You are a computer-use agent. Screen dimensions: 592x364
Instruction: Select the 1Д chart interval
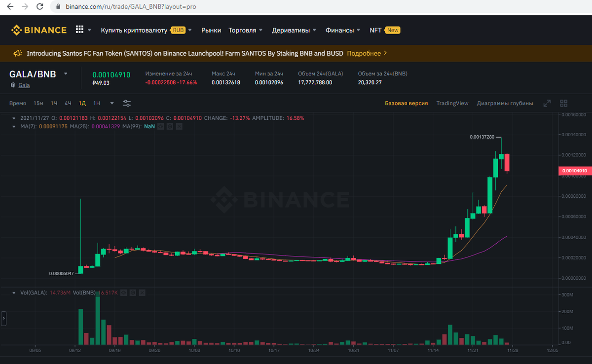click(x=82, y=103)
